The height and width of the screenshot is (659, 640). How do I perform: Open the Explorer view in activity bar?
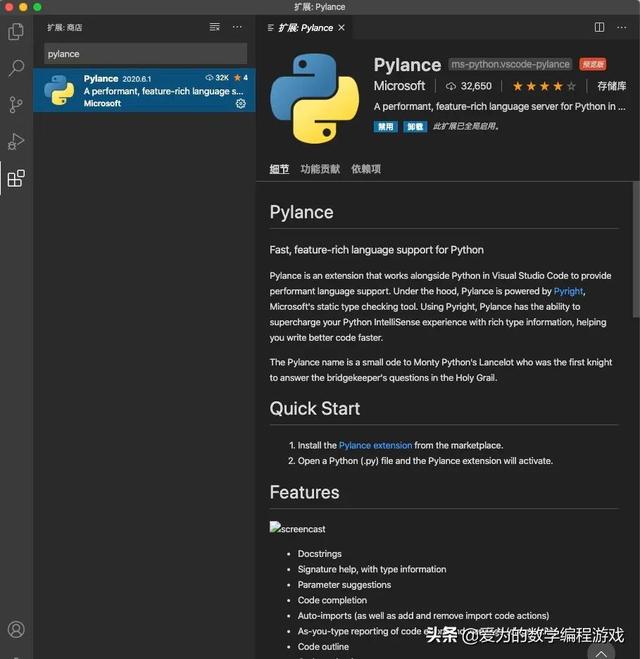coord(16,32)
